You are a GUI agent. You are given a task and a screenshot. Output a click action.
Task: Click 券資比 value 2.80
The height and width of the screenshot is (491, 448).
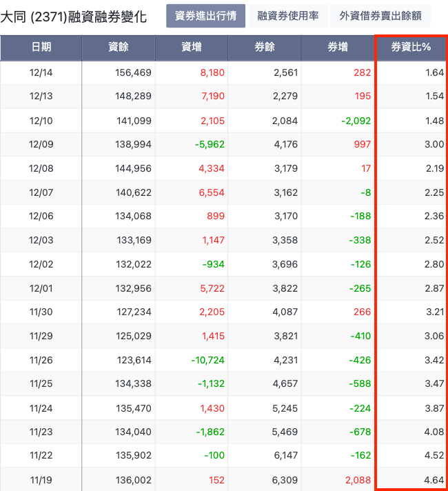click(x=434, y=264)
